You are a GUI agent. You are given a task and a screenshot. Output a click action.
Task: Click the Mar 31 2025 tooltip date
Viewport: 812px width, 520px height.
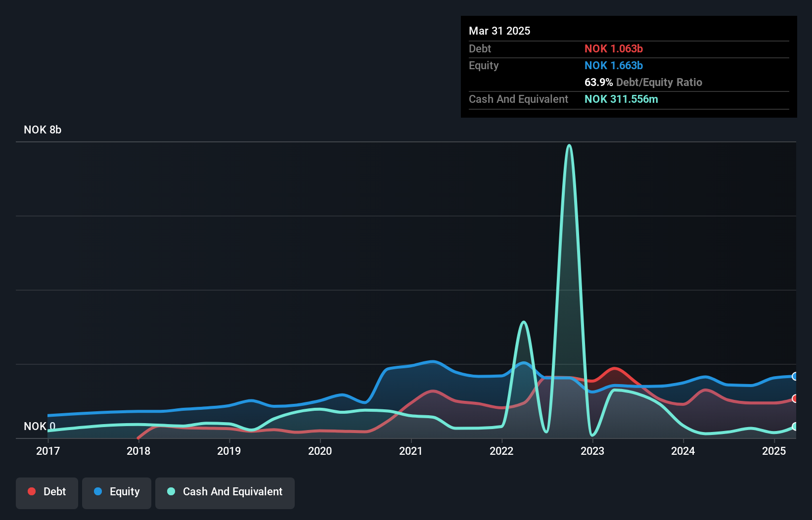click(x=499, y=31)
